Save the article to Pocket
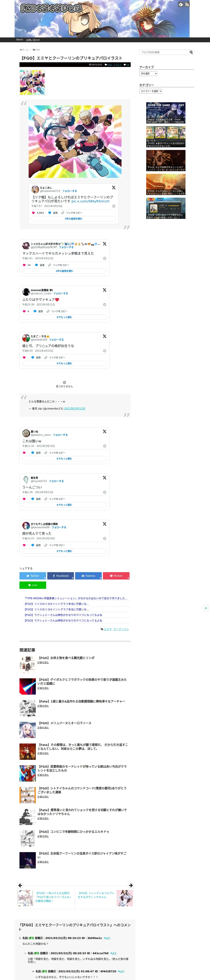210x980 pixels. point(116,576)
